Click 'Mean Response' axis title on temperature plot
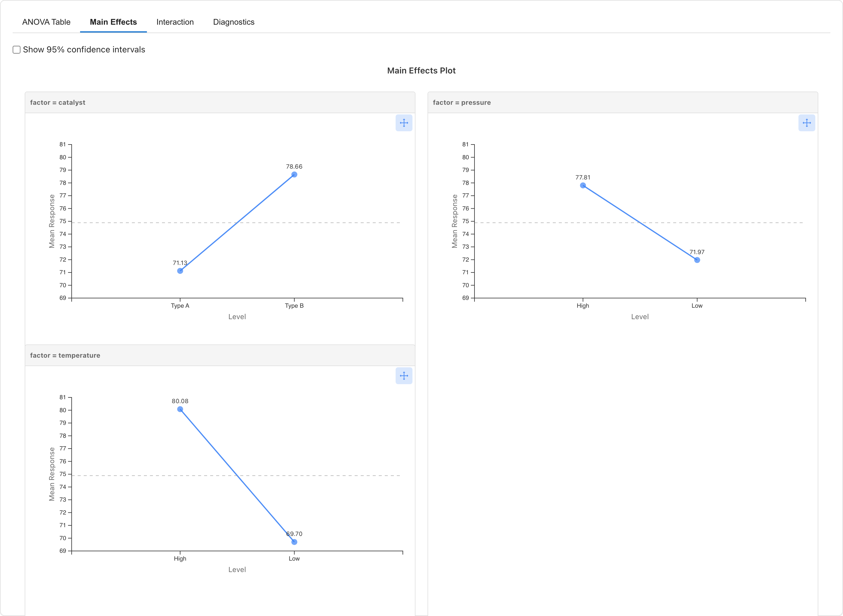 (52, 474)
